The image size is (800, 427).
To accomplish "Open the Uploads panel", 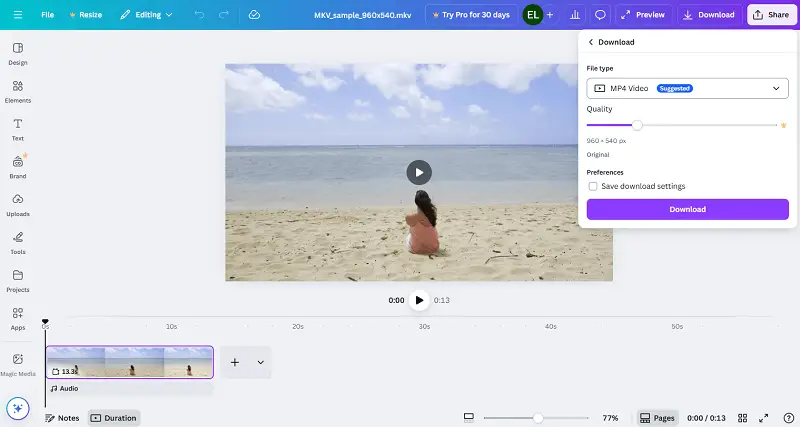I will point(18,204).
